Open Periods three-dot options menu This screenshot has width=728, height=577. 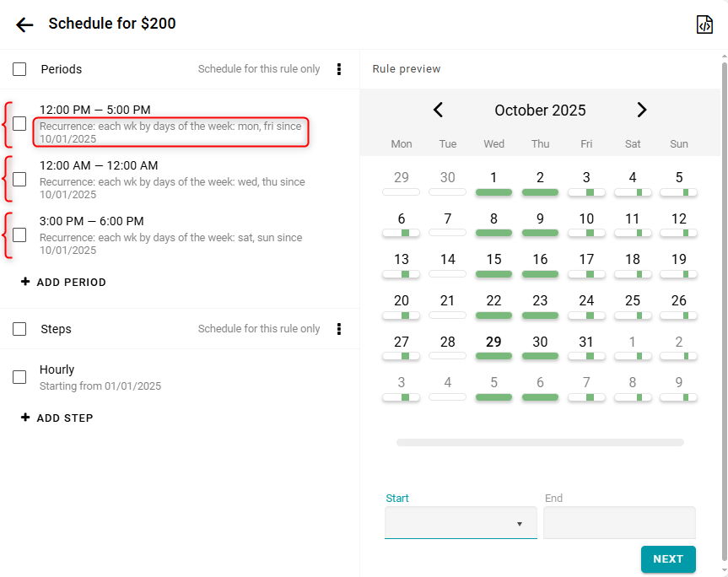point(339,69)
